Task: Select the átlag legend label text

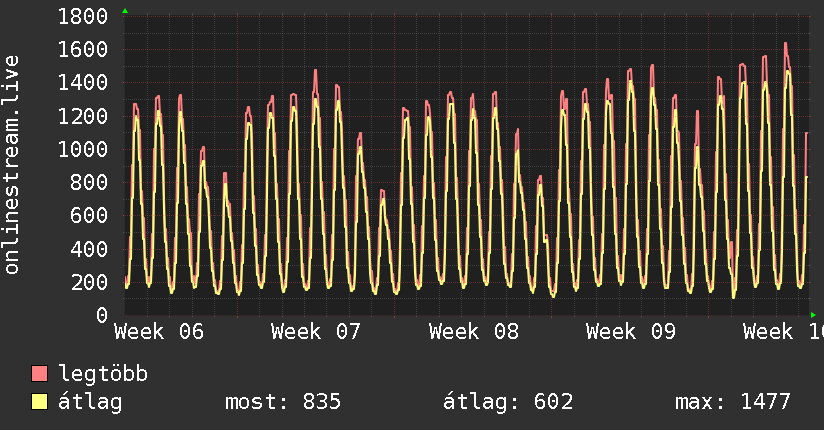Action: click(90, 402)
